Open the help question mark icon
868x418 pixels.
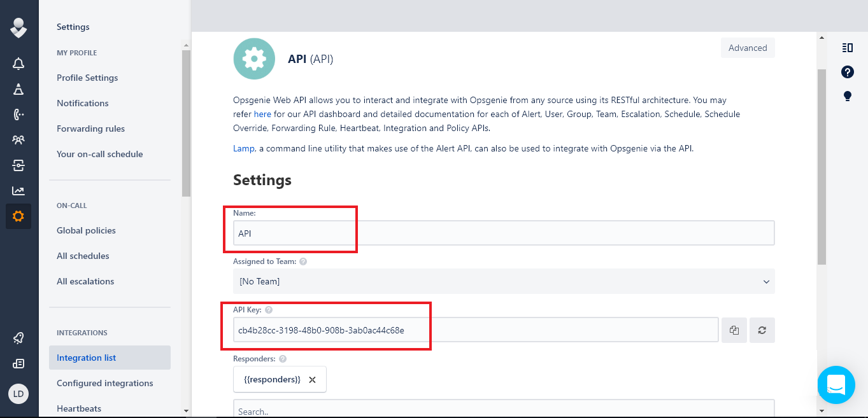tap(847, 72)
